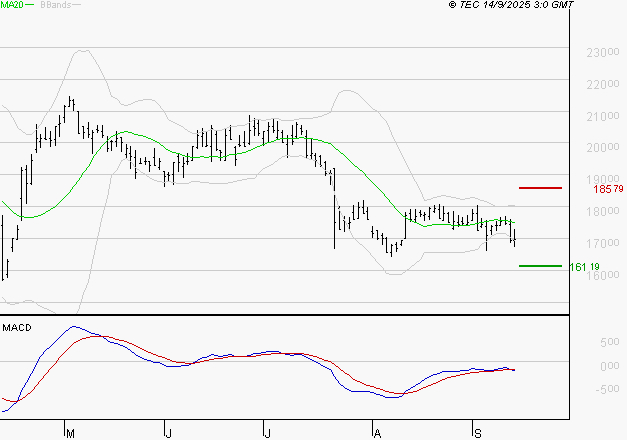This screenshot has width=627, height=440.
Task: Click the MACD -500 axis label
Action: [607, 389]
